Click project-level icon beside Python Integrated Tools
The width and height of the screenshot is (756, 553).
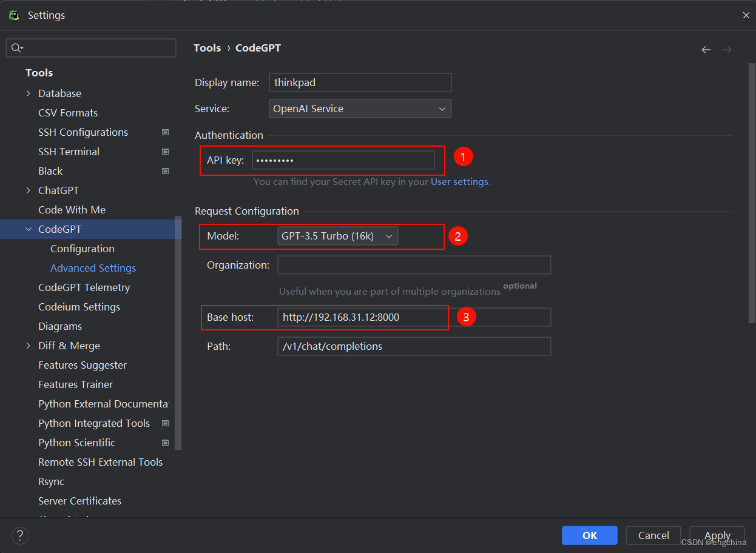(x=165, y=423)
